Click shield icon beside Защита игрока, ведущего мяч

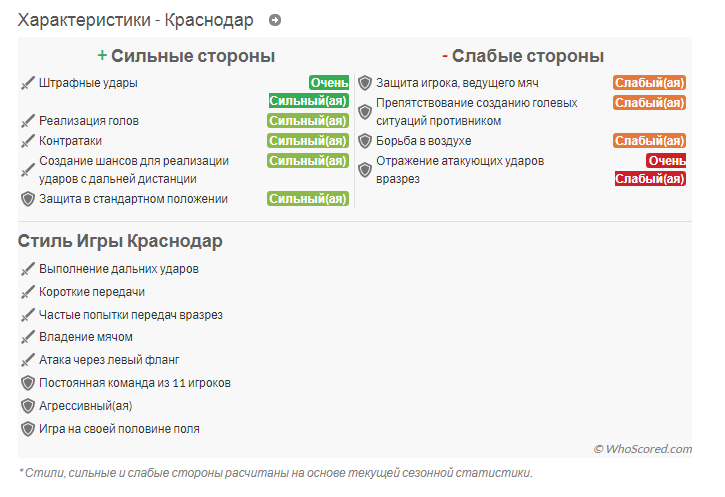tap(365, 83)
